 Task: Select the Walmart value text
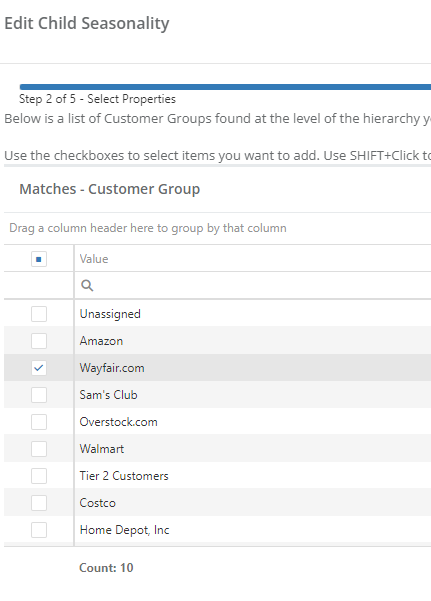[102, 449]
